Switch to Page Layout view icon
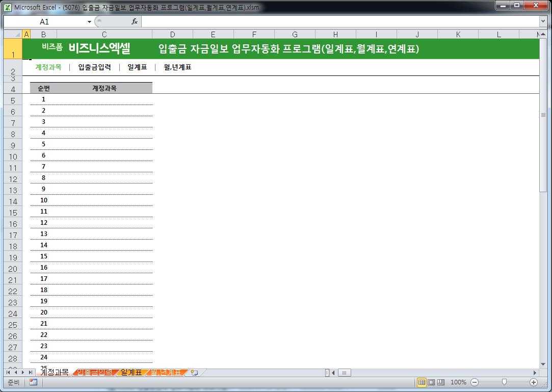Image resolution: width=552 pixels, height=392 pixels. click(x=431, y=382)
